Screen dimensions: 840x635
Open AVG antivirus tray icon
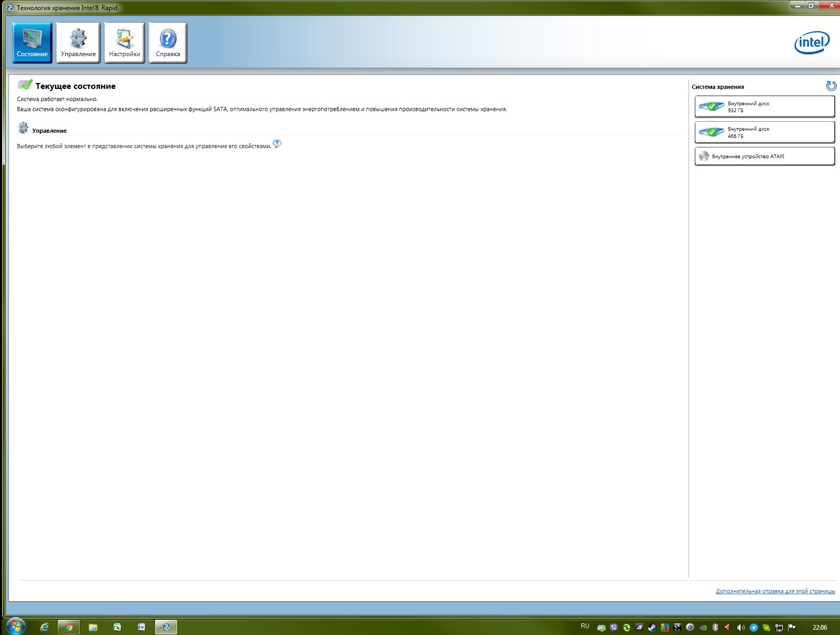click(x=665, y=628)
